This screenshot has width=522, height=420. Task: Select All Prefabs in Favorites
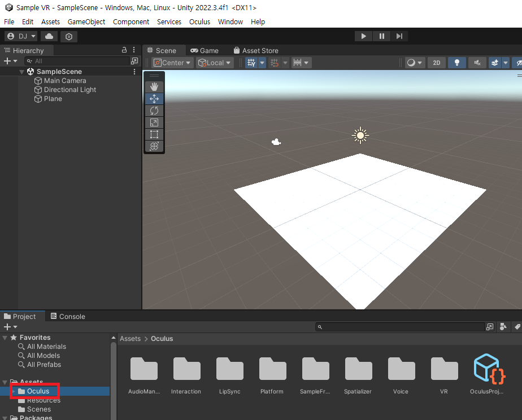coord(40,365)
